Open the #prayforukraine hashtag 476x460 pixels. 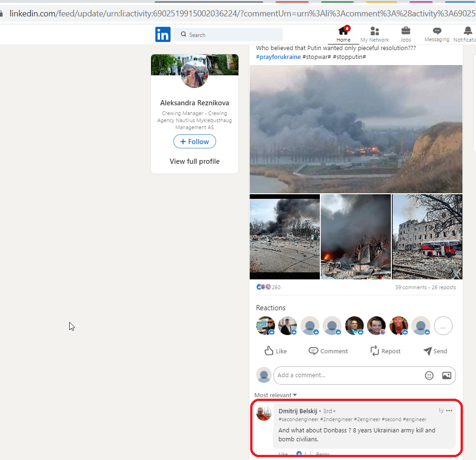[278, 57]
